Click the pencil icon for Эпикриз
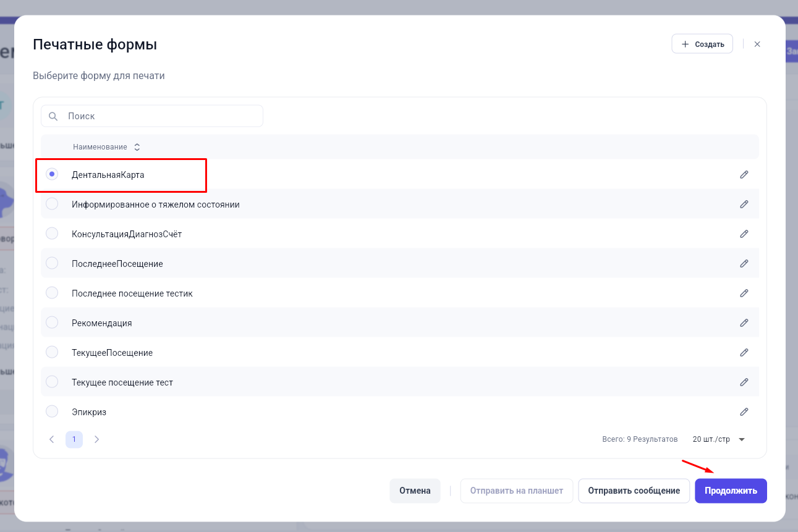The height and width of the screenshot is (532, 798). (744, 412)
